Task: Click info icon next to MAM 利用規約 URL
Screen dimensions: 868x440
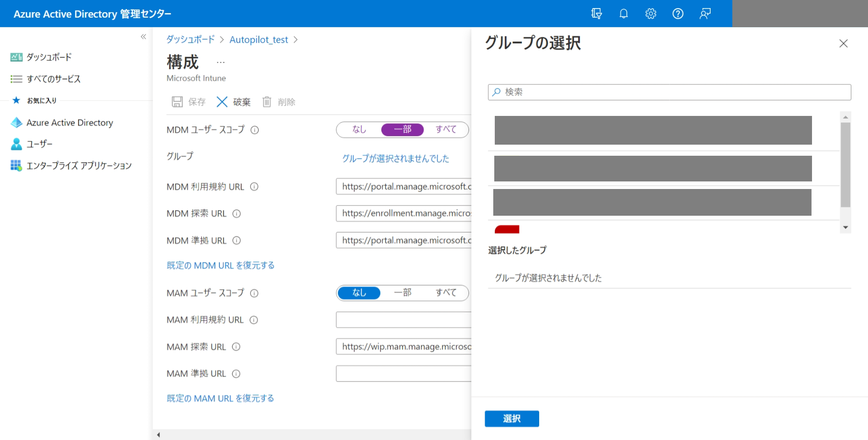Action: (x=254, y=320)
